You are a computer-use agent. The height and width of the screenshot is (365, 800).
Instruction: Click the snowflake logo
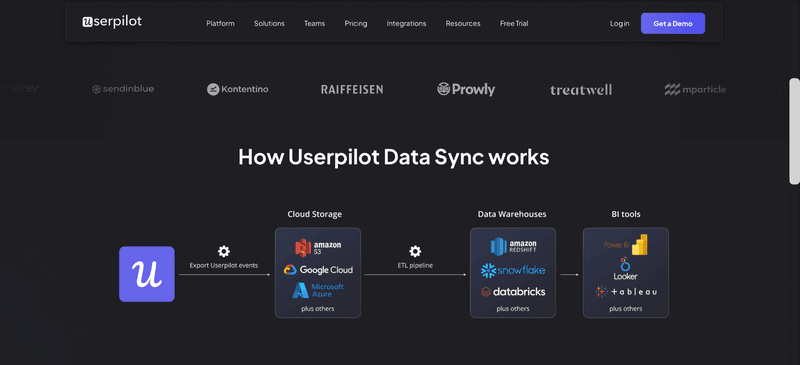[513, 270]
